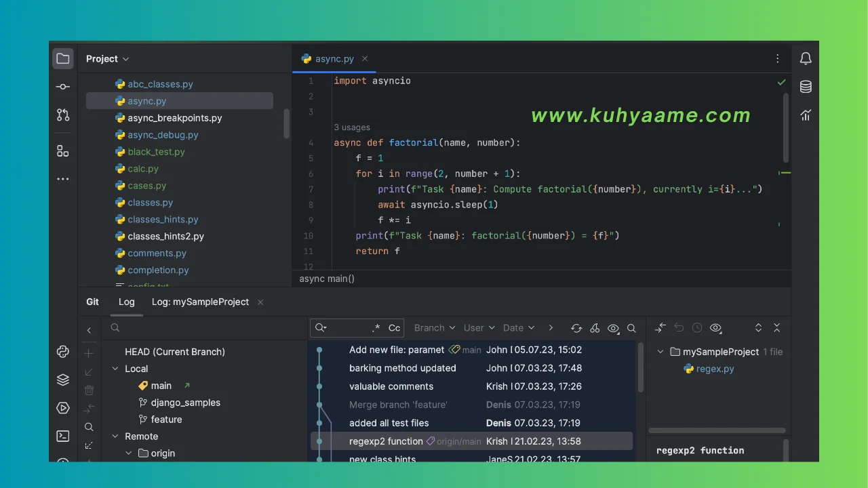Click the magnifier icon on the log toolbar right
868x488 pixels.
[631, 328]
